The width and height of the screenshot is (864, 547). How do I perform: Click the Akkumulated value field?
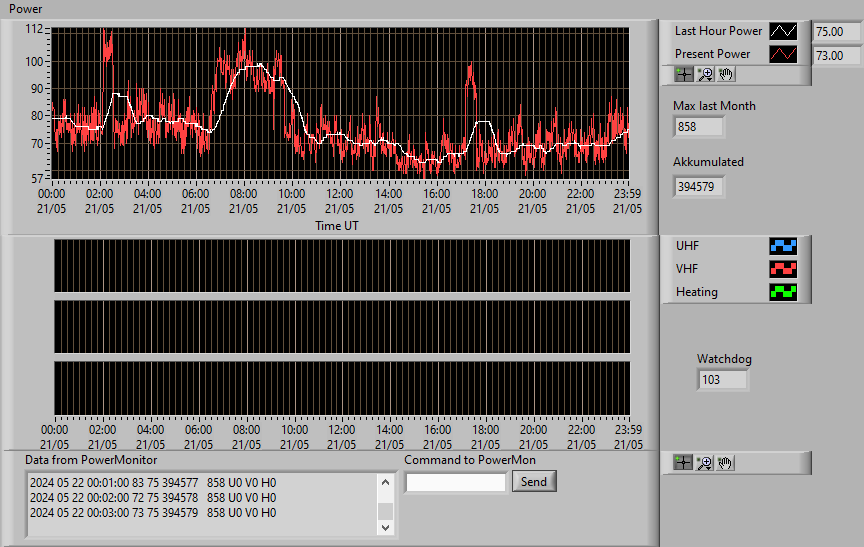698,187
